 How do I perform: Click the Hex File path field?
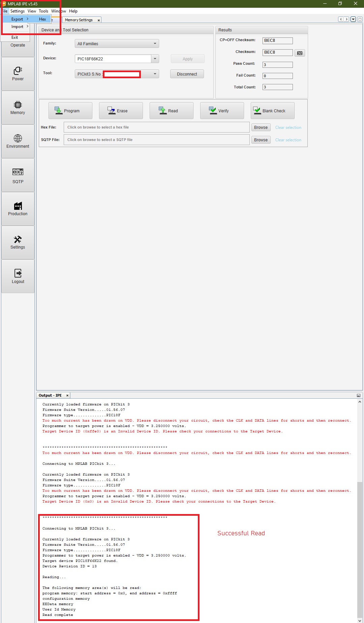click(x=157, y=127)
